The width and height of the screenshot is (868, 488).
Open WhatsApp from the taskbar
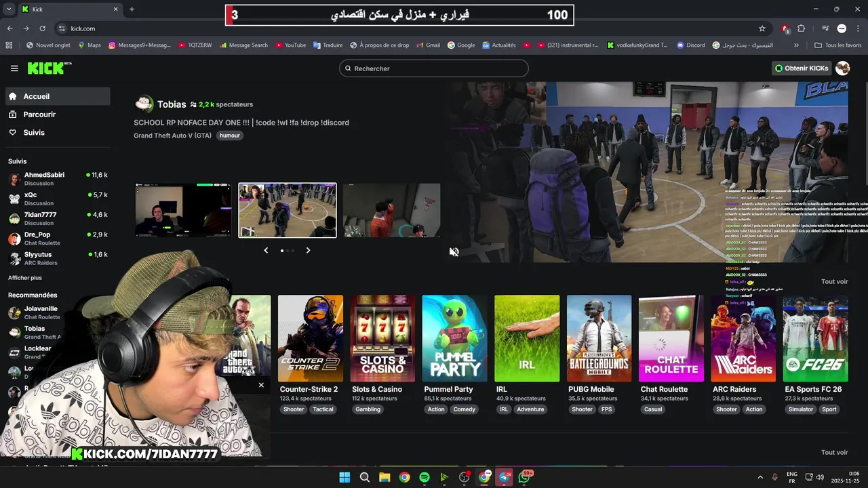coord(524,477)
